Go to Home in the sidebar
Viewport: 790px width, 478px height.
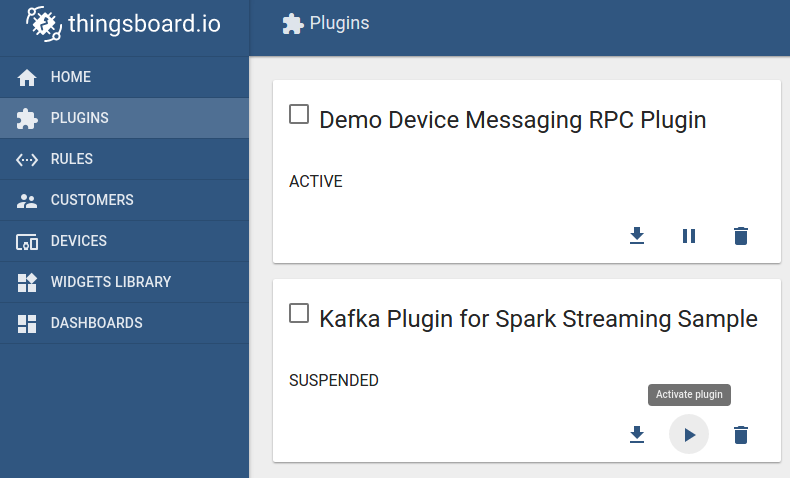[70, 77]
